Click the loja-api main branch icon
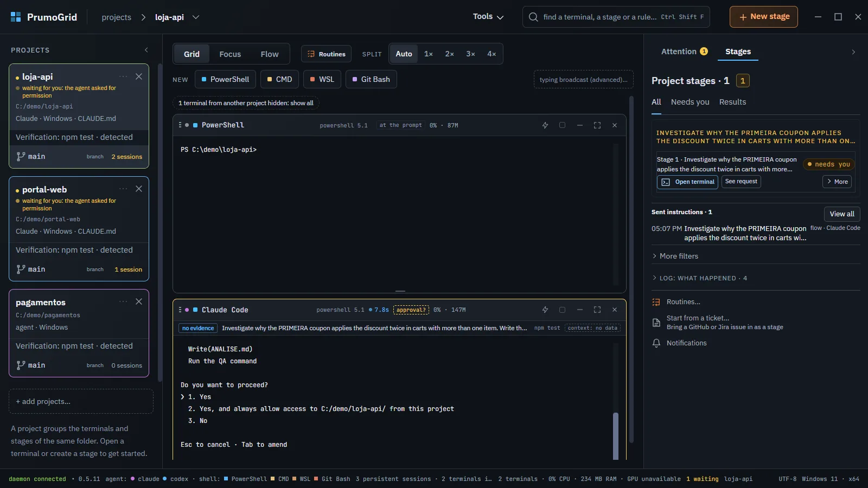The height and width of the screenshot is (488, 868). (x=21, y=156)
